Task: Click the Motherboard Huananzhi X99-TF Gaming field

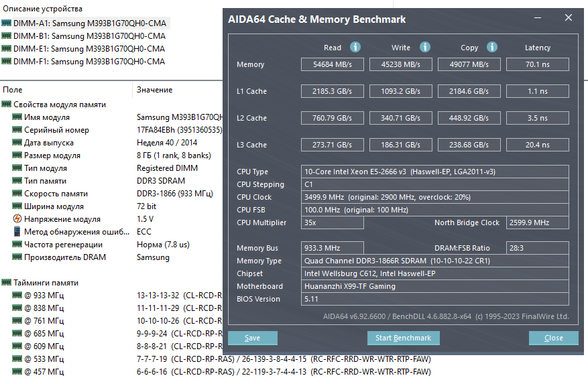Action: coord(435,286)
